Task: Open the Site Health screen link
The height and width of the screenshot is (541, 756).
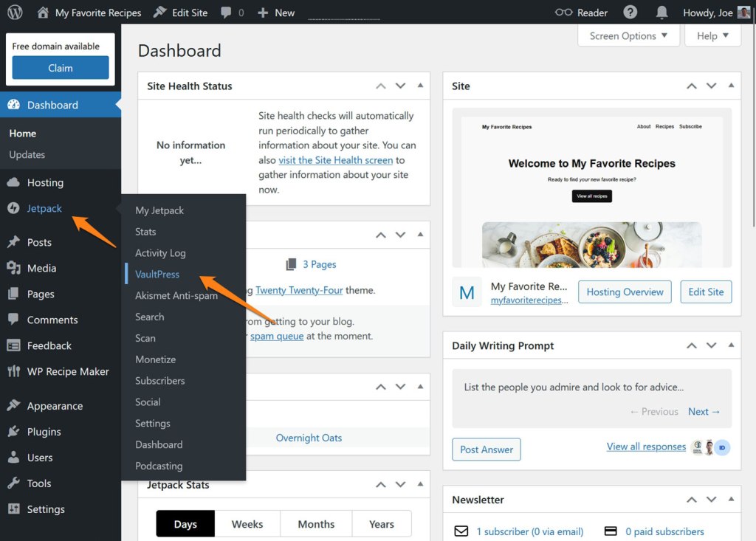Action: (336, 160)
